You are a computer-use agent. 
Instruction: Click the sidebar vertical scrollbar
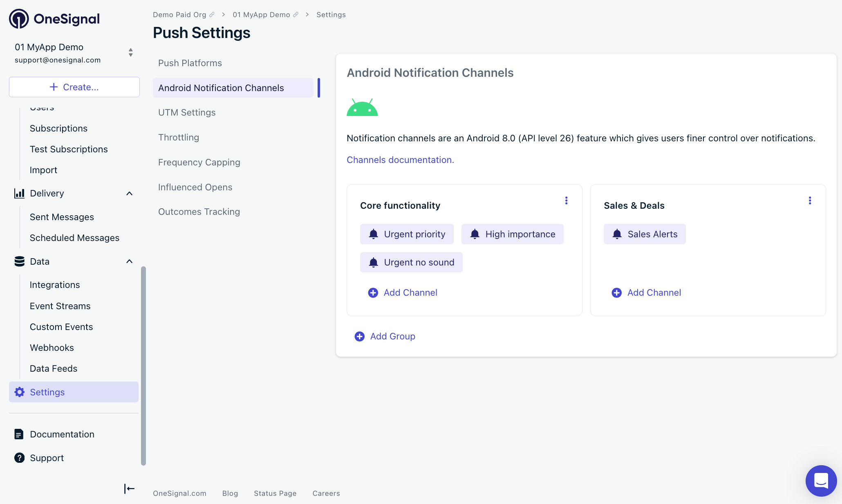tap(143, 366)
